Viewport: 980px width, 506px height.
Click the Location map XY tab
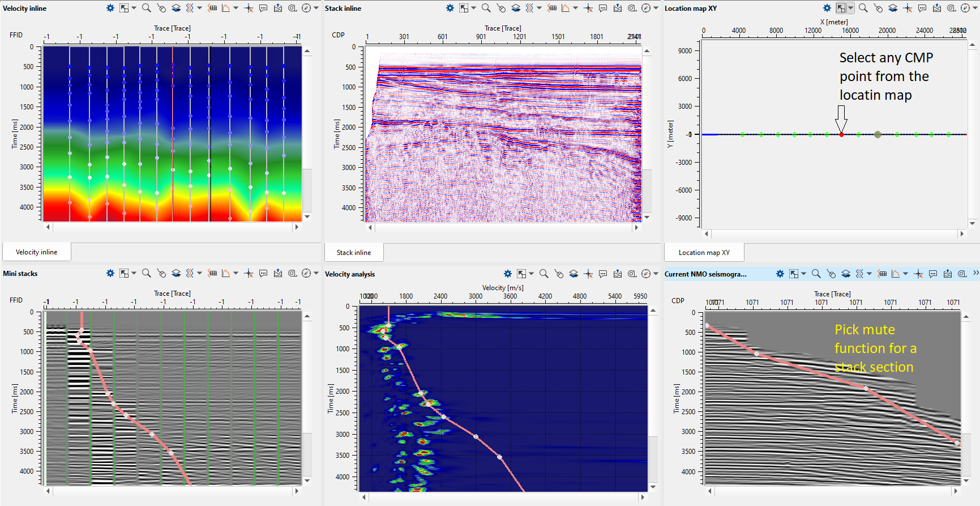[704, 253]
